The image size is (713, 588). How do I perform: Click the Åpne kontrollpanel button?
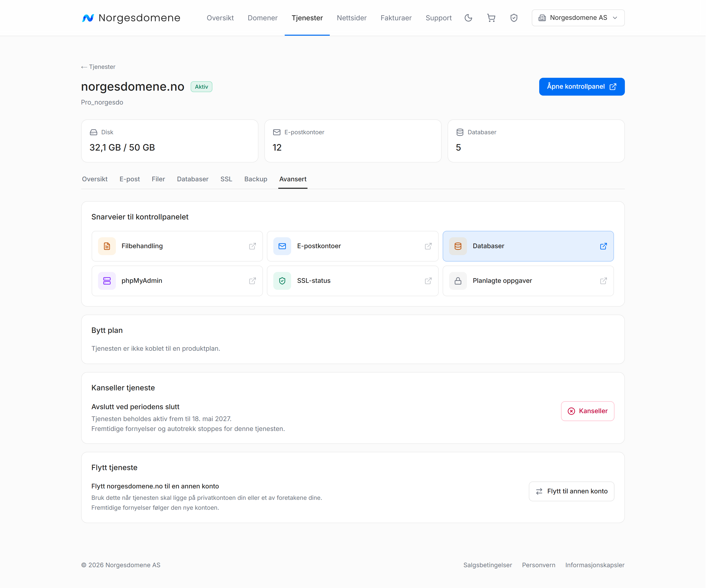click(582, 87)
